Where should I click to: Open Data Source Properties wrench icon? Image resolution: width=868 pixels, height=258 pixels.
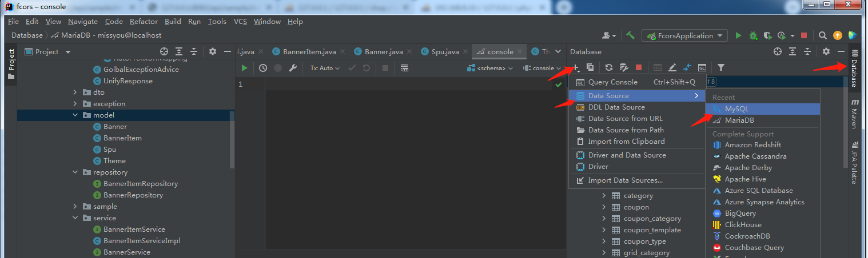[624, 67]
